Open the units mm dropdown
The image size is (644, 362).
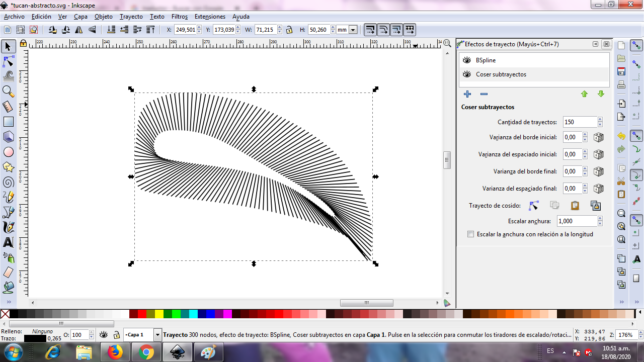353,30
